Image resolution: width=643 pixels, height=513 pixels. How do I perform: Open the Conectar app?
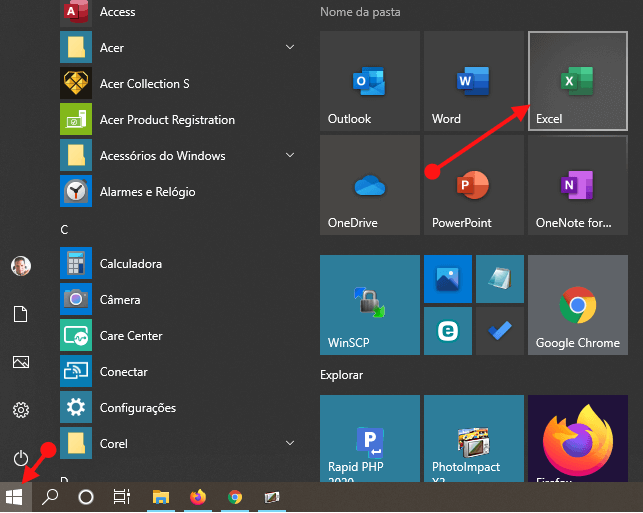(179, 372)
